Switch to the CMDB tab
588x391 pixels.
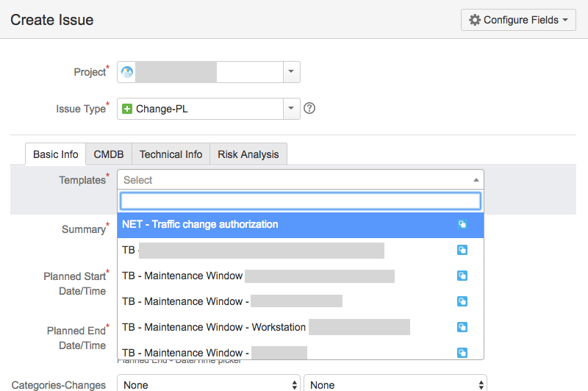click(109, 154)
